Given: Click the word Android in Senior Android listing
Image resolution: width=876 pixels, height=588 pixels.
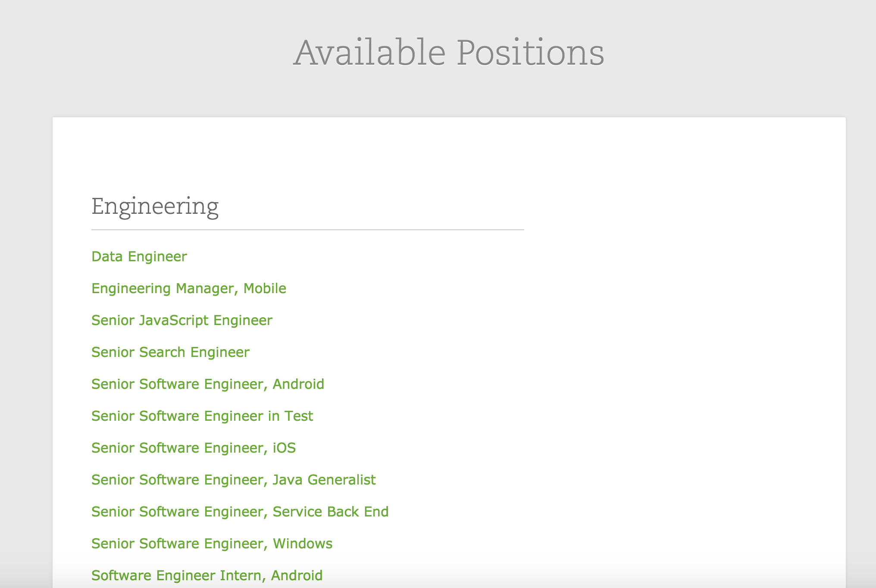Looking at the screenshot, I should [298, 384].
